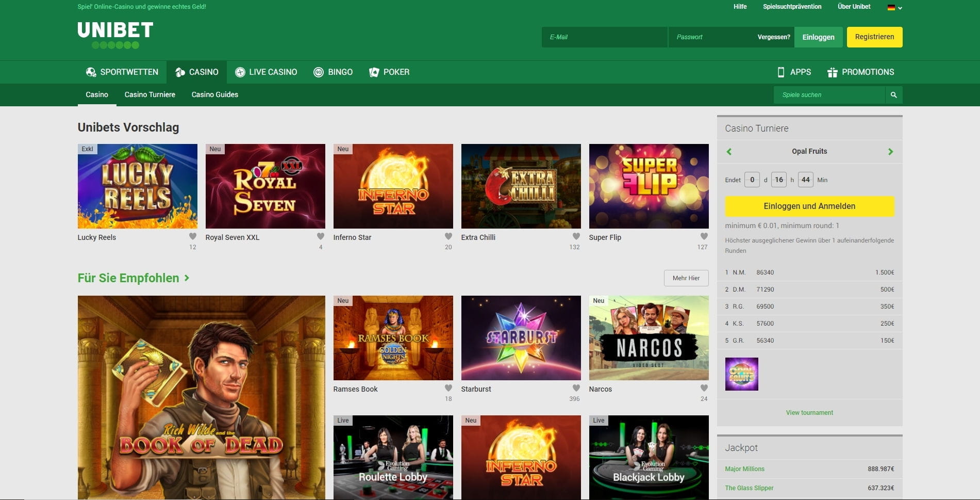Open the Promotions page
The width and height of the screenshot is (980, 500).
(860, 72)
